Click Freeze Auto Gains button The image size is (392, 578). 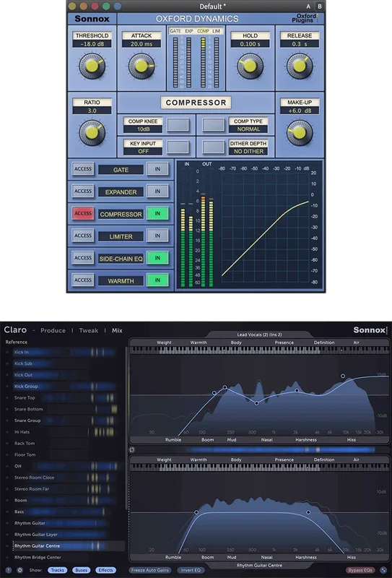(x=150, y=570)
